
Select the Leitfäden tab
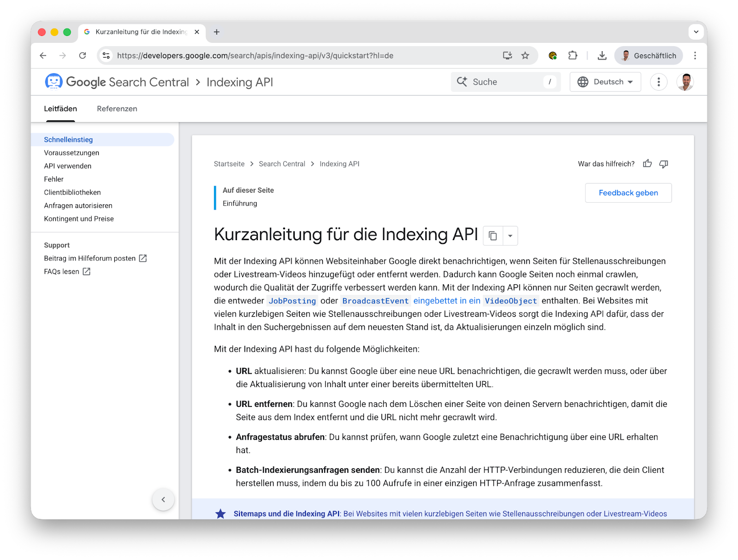[60, 109]
